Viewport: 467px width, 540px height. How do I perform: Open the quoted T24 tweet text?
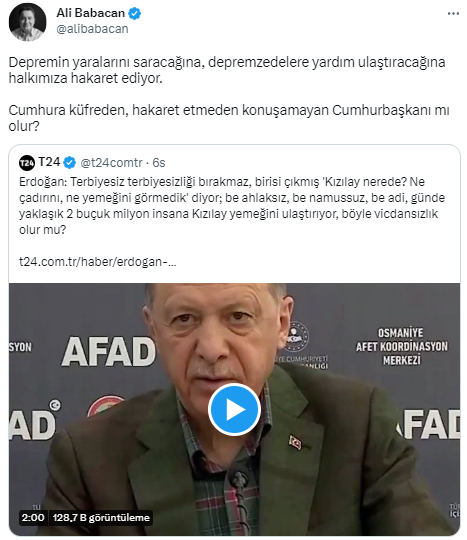coord(232,206)
